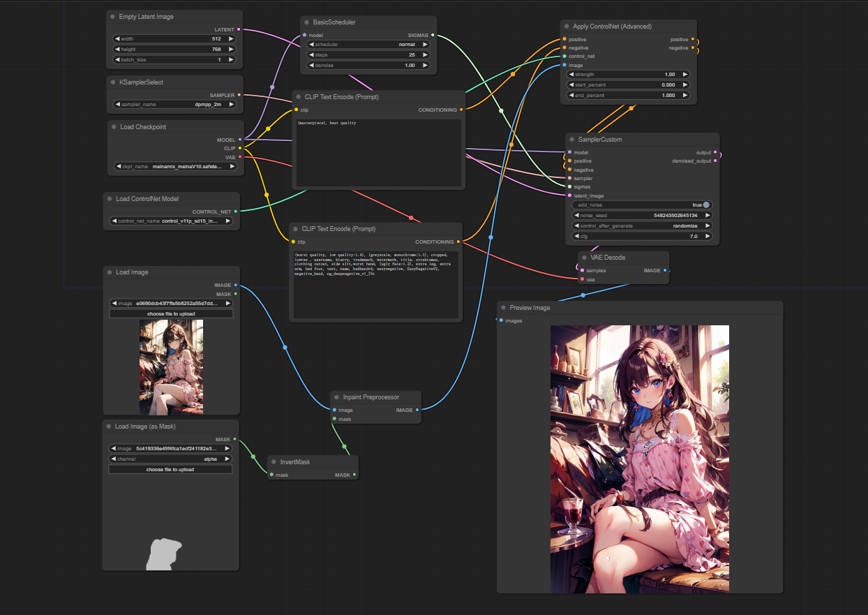Collapse the Load Image node via its title dot
The height and width of the screenshot is (615, 868).
pyautogui.click(x=108, y=272)
